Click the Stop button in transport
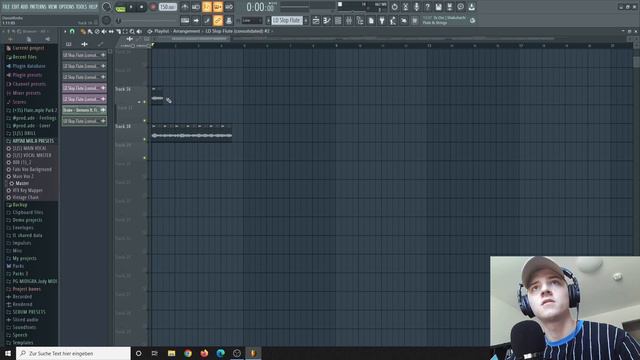The height and width of the screenshot is (360, 640). [x=142, y=7]
